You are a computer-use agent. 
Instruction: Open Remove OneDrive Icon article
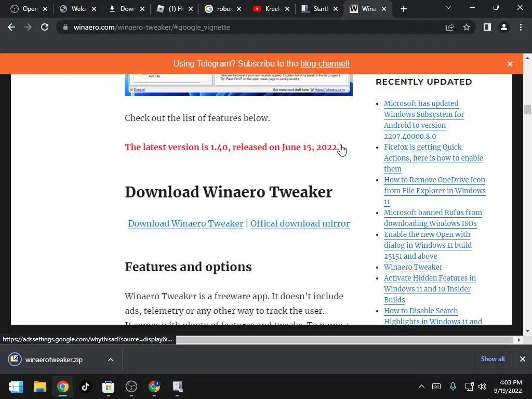(435, 191)
